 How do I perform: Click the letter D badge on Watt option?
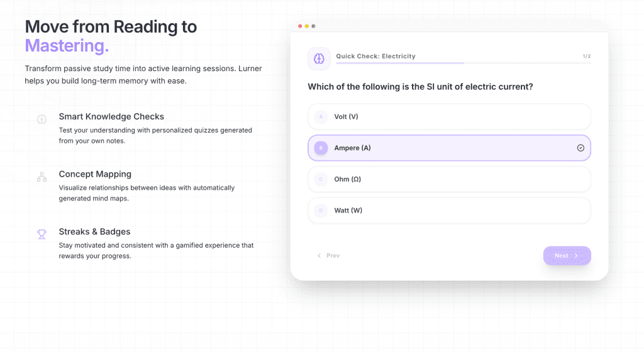[x=321, y=211]
